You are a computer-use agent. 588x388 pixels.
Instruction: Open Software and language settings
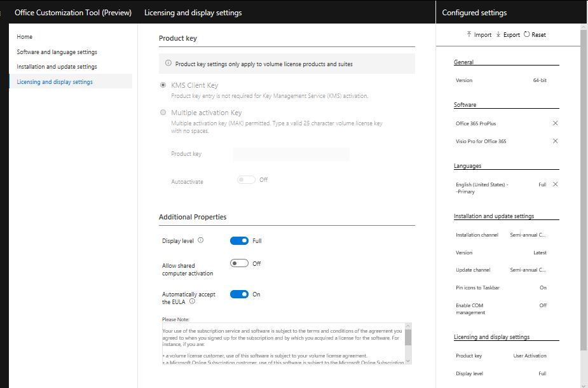(57, 52)
